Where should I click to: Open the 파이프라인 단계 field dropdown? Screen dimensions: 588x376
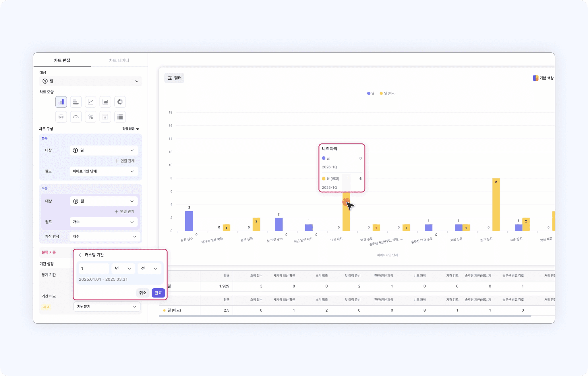pyautogui.click(x=103, y=171)
